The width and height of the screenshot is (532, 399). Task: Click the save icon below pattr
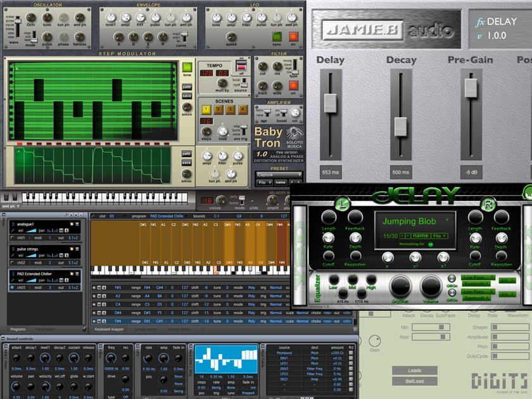pos(187,96)
